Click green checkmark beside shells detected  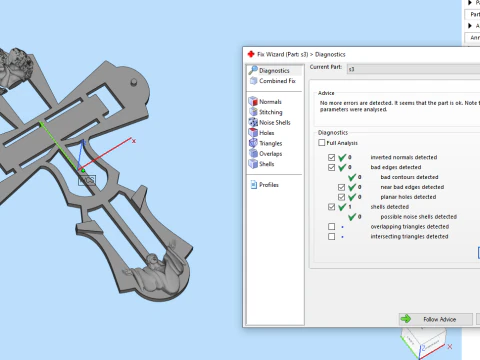[342, 207]
